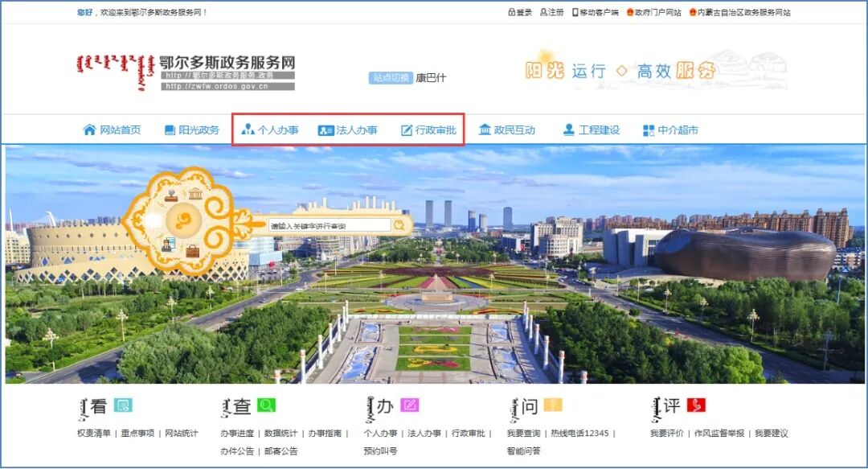Click the national emblem icon before 政府门户网站
Screen dimensions: 868x469
pyautogui.click(x=629, y=11)
